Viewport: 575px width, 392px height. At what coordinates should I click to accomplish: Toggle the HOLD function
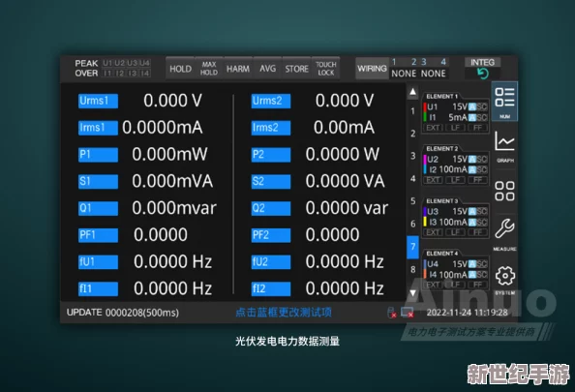(180, 69)
